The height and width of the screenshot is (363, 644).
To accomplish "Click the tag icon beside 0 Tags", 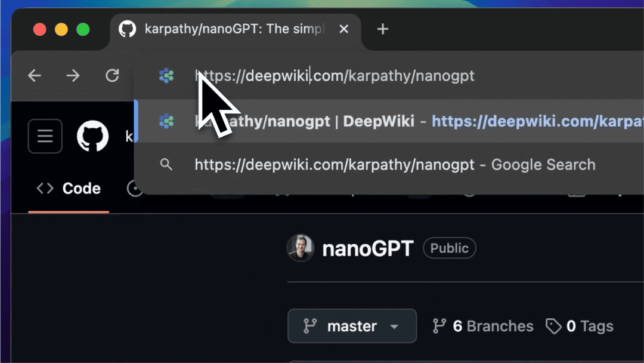I will 553,326.
